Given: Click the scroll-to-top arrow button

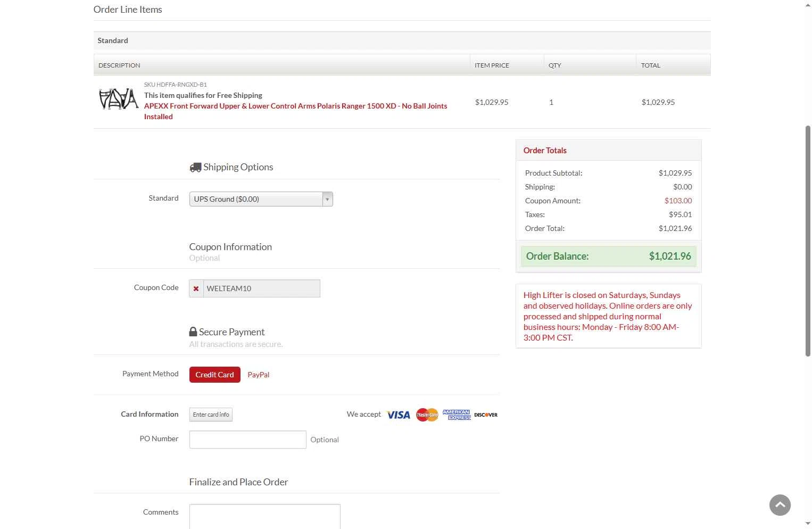Looking at the screenshot, I should (x=780, y=505).
